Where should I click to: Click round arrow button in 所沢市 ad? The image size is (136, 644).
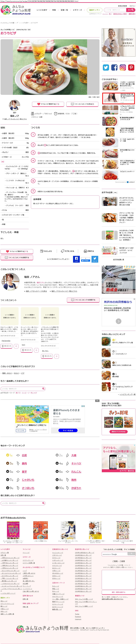click(118, 321)
